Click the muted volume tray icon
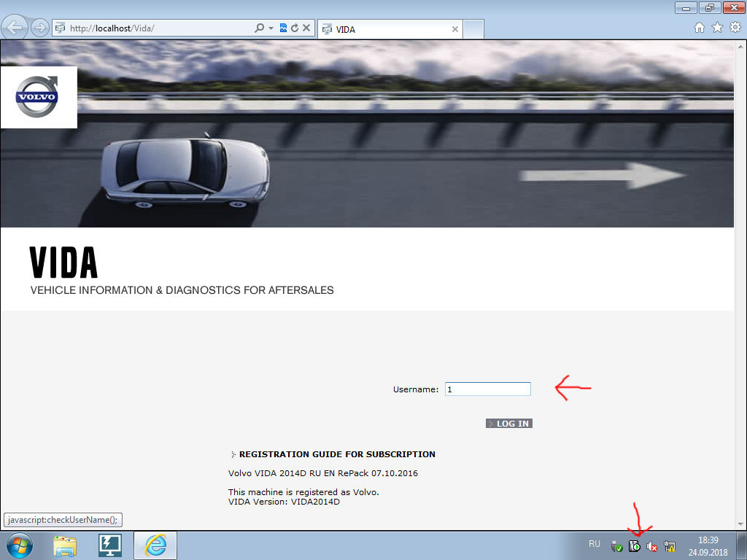This screenshot has width=747, height=560. (x=651, y=547)
